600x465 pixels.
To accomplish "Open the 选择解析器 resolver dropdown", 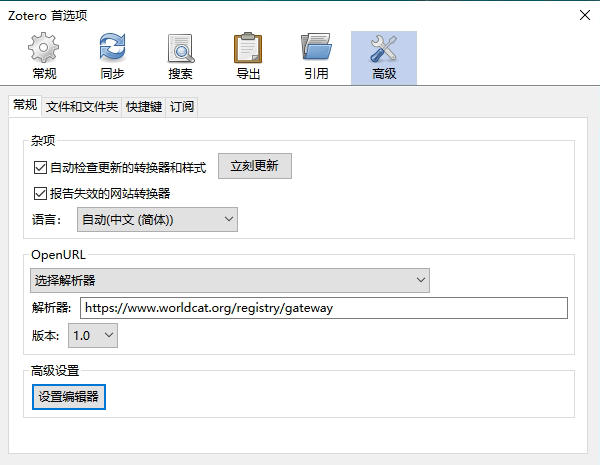I will coord(230,281).
